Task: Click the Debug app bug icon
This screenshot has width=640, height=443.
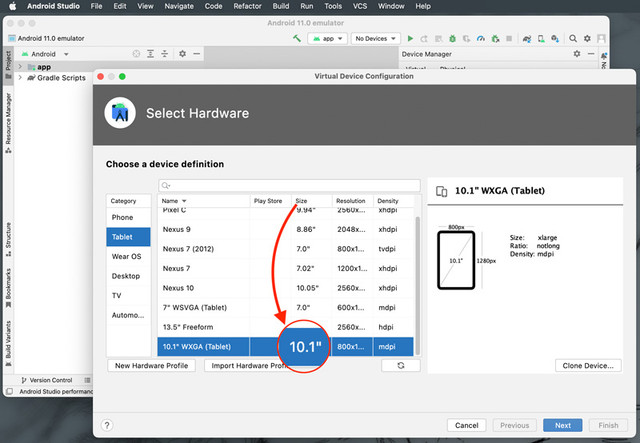Action: click(x=452, y=38)
